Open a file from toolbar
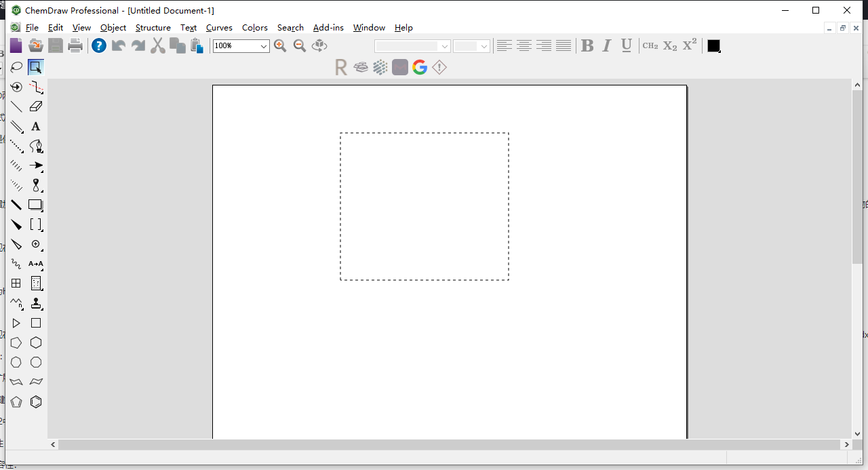The width and height of the screenshot is (868, 470). click(36, 45)
